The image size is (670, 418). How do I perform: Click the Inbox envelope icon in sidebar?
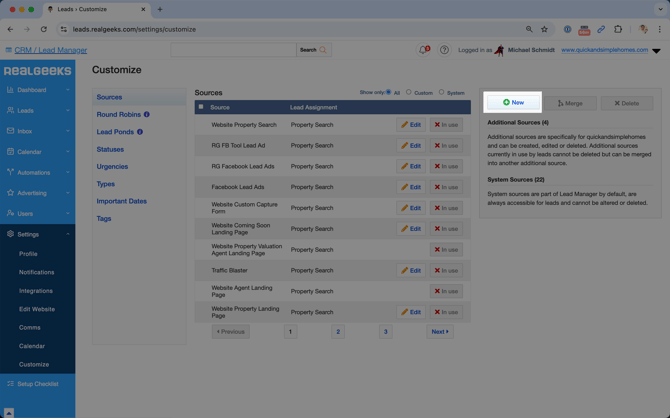[x=10, y=131]
